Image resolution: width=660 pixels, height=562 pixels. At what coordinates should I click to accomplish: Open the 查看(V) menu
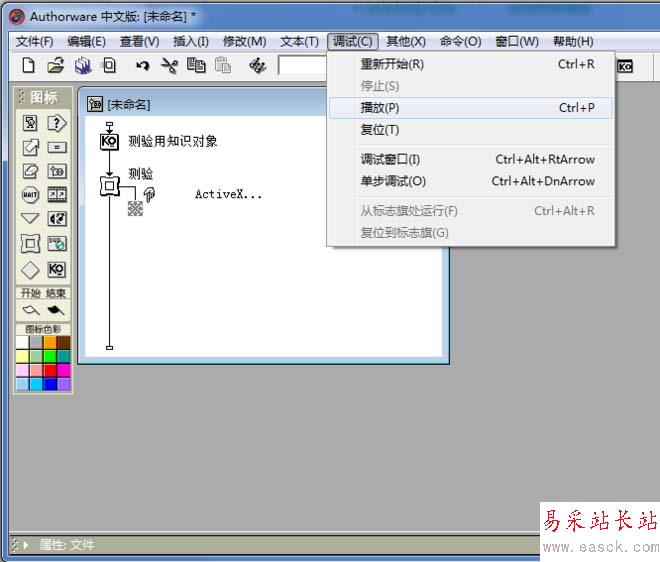click(139, 42)
